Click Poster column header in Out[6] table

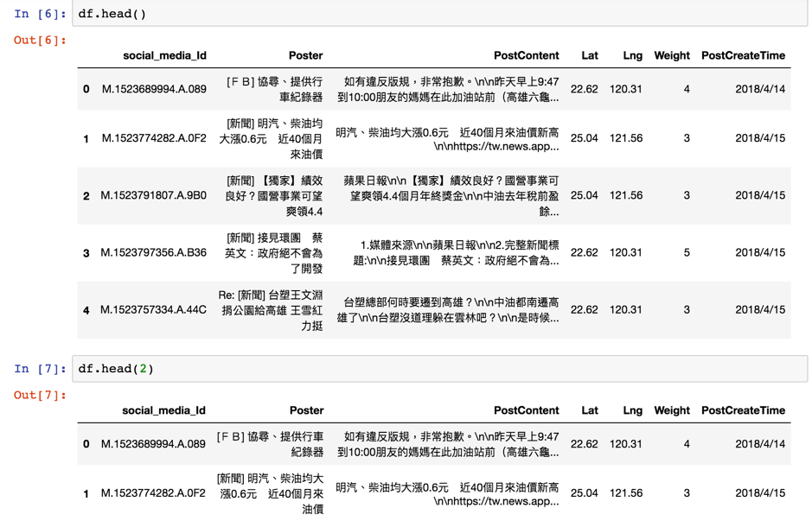tap(305, 55)
